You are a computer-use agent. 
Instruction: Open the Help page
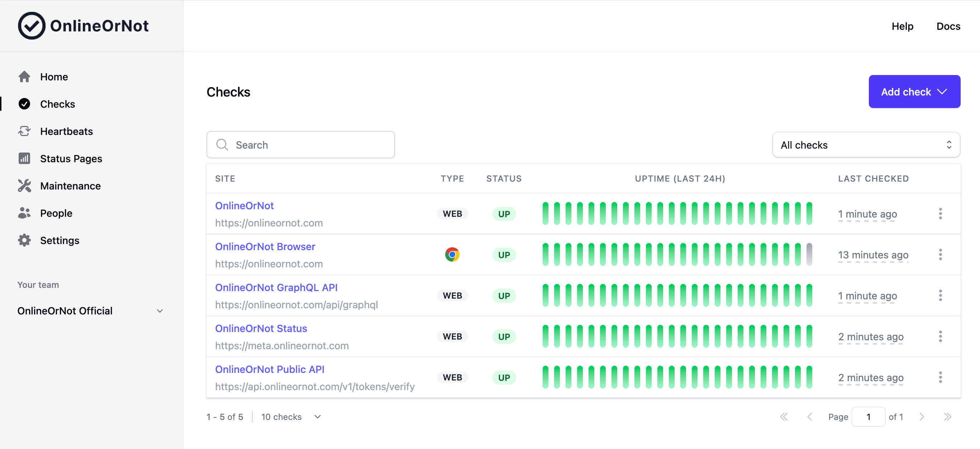click(x=903, y=26)
